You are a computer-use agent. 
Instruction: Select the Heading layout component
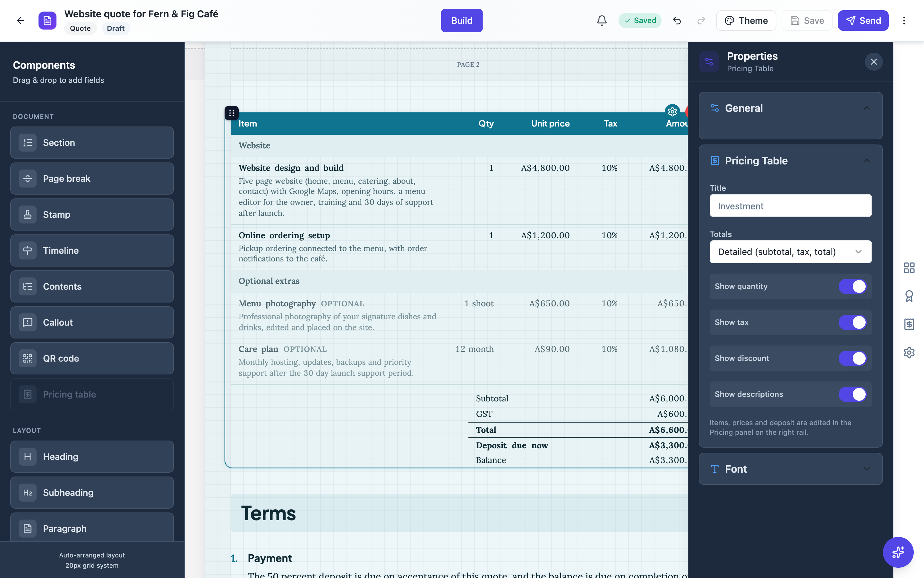(92, 456)
